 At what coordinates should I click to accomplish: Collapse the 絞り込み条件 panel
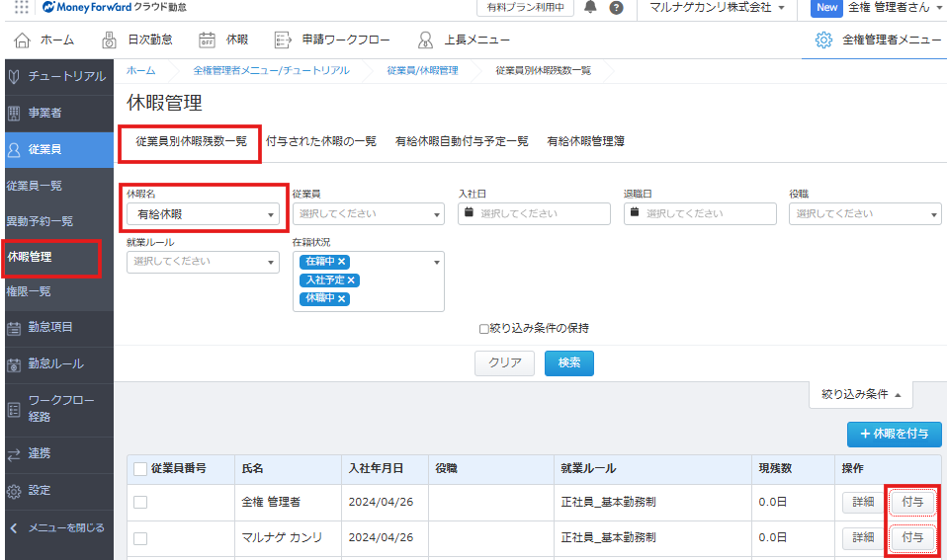pos(861,395)
